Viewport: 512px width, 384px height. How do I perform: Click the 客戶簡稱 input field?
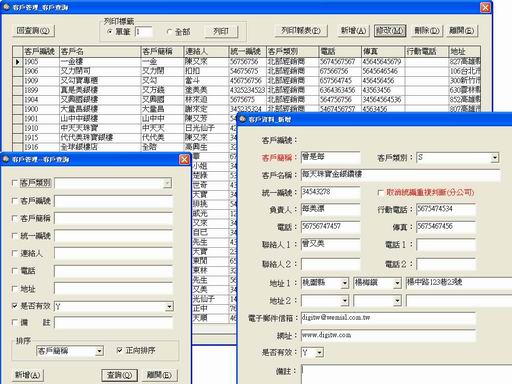click(330, 157)
